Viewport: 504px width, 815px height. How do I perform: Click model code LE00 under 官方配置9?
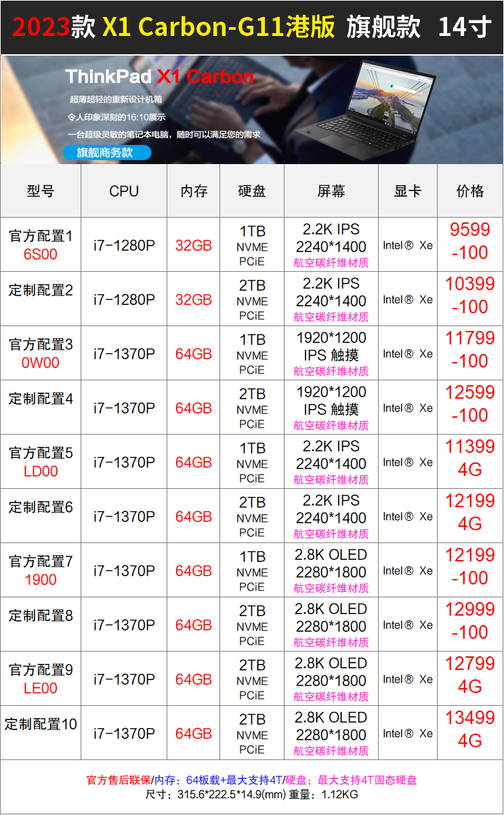point(41,688)
